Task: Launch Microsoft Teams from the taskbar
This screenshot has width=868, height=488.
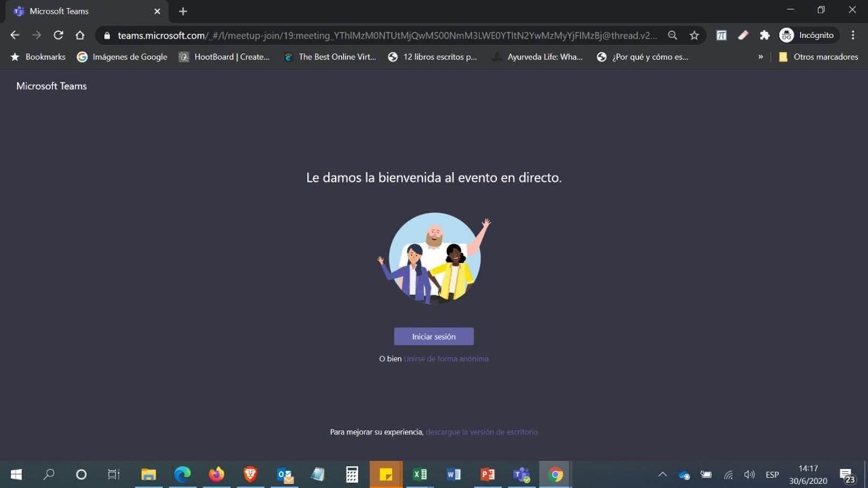Action: [x=521, y=475]
